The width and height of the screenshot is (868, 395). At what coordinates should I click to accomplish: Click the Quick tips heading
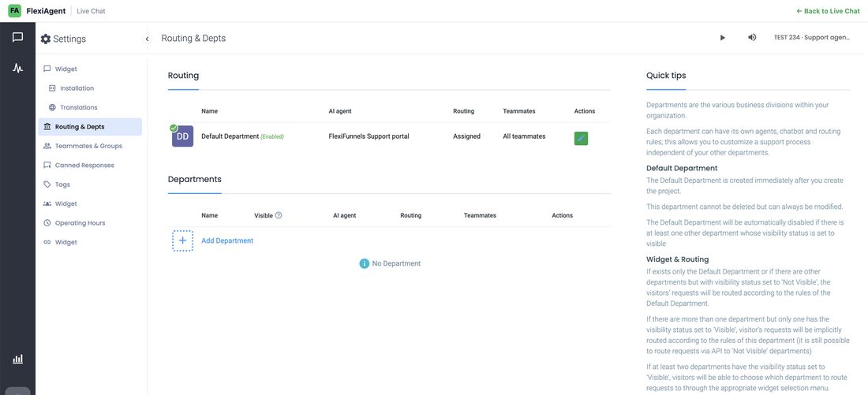[x=666, y=75]
